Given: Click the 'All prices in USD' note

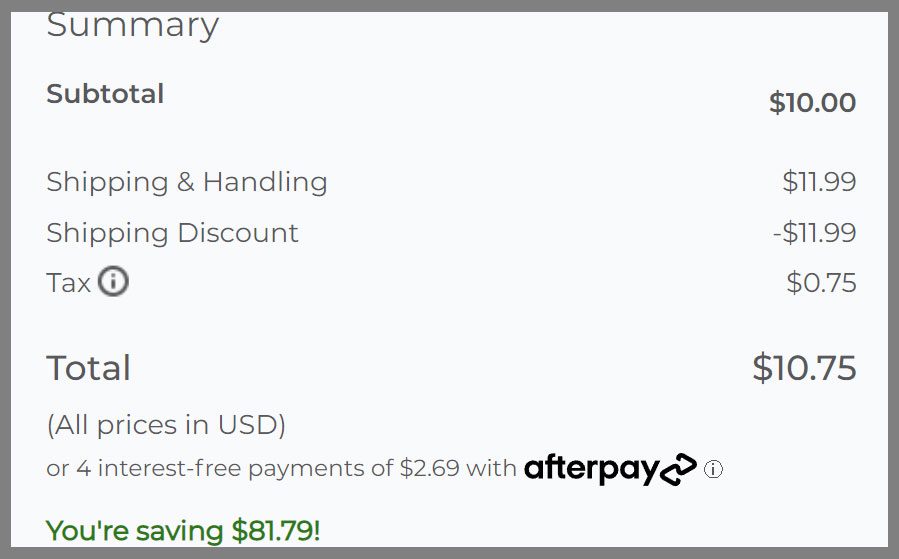Looking at the screenshot, I should pyautogui.click(x=166, y=425).
